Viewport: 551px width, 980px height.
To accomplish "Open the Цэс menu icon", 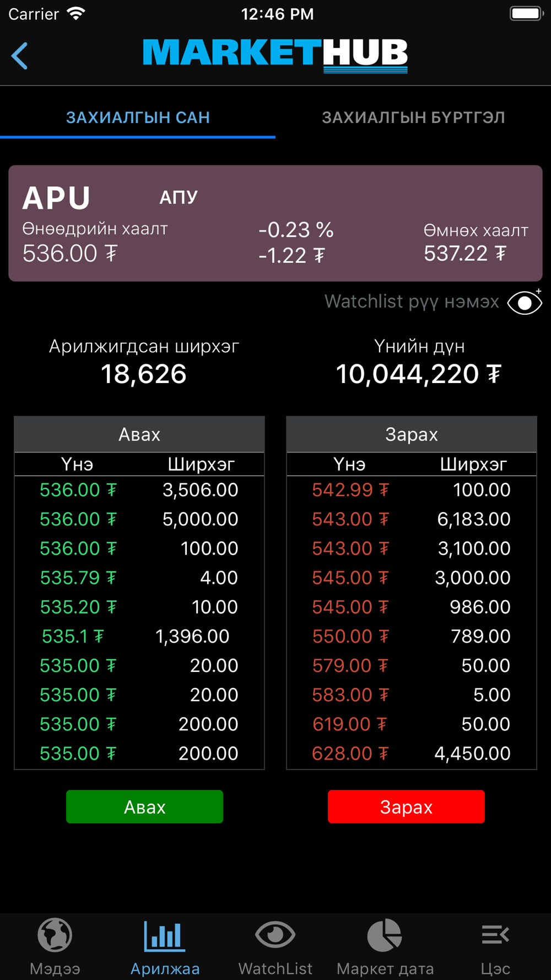I will [495, 935].
